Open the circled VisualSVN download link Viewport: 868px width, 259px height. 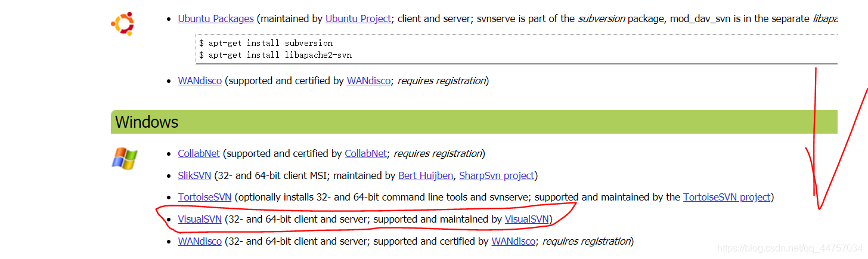tap(200, 219)
